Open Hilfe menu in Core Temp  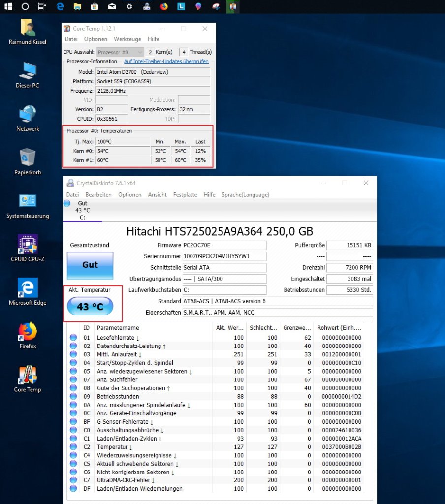tap(154, 39)
